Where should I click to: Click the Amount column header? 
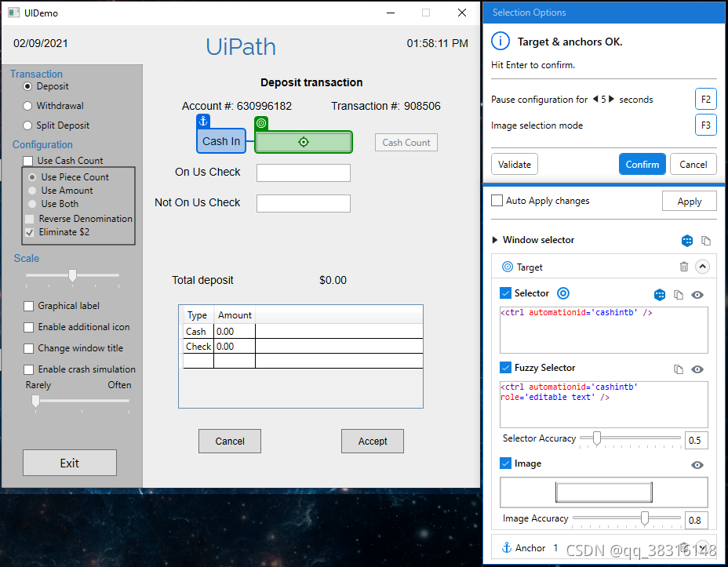tap(235, 315)
